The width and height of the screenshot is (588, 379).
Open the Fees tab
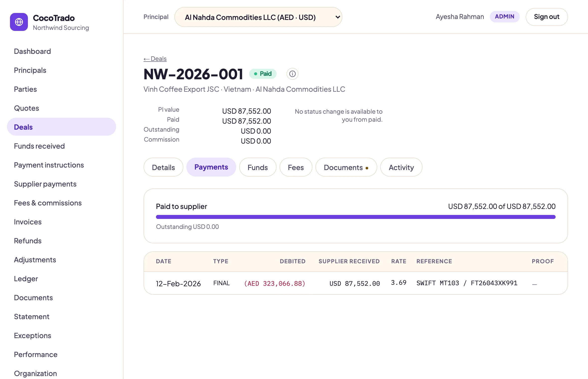296,167
